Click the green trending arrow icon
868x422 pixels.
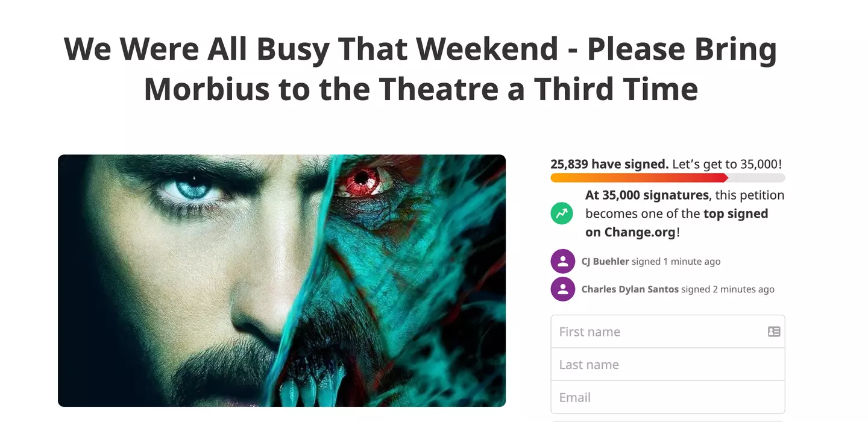pyautogui.click(x=562, y=213)
